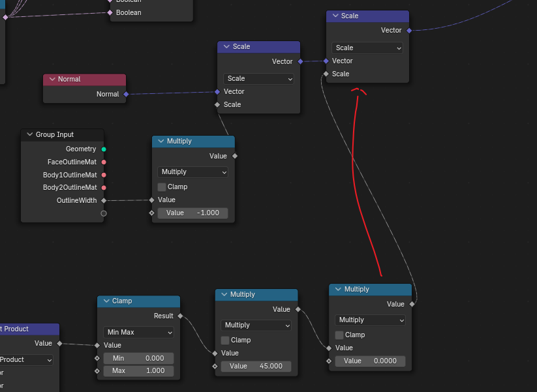Enable Clamp checkbox in Multiply node with -1.000
Screen dimensions: 537x392
(x=162, y=187)
